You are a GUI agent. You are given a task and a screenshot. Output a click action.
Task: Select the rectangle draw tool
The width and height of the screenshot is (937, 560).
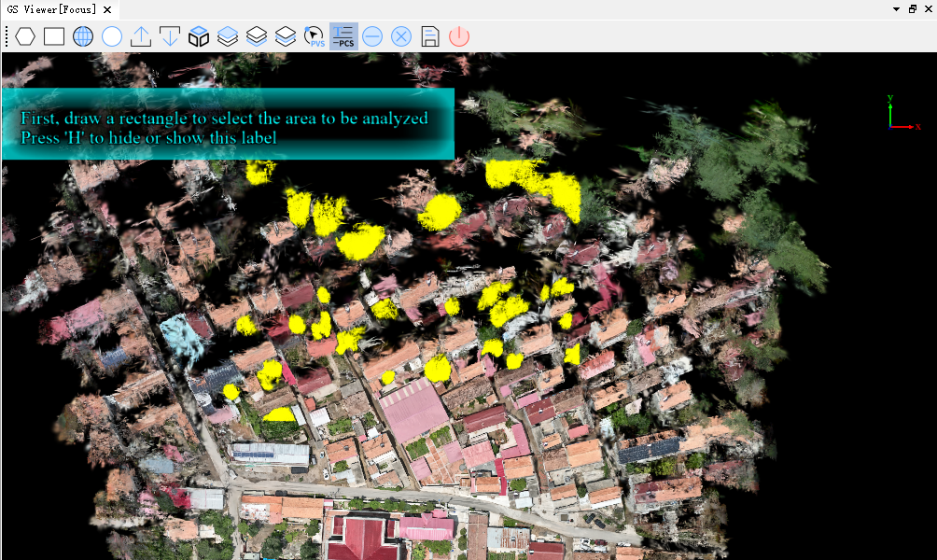54,36
